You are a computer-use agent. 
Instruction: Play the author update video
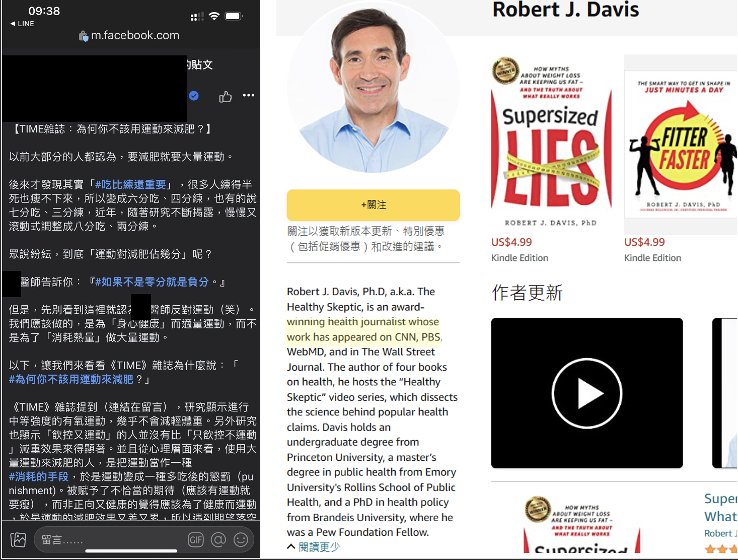[x=586, y=393]
